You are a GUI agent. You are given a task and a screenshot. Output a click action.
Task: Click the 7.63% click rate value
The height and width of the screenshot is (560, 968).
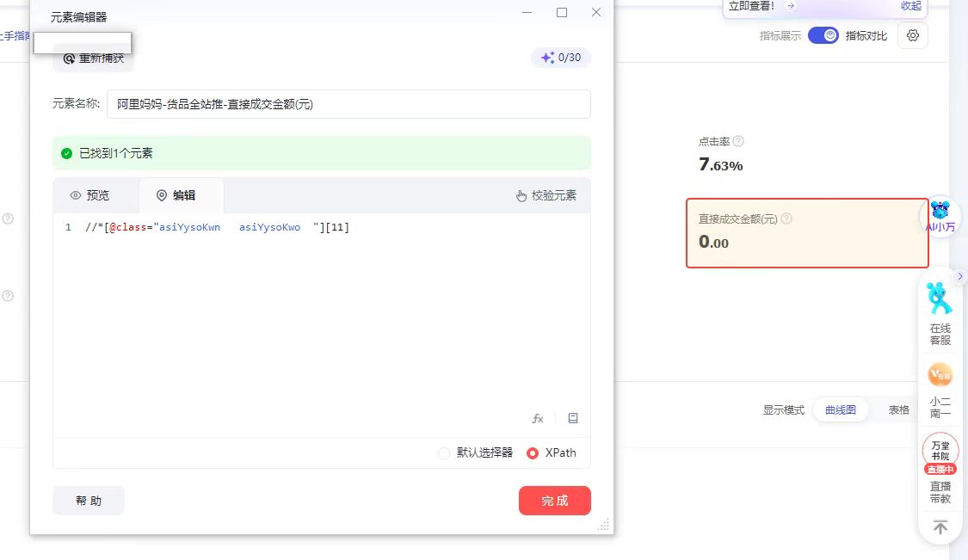point(720,164)
